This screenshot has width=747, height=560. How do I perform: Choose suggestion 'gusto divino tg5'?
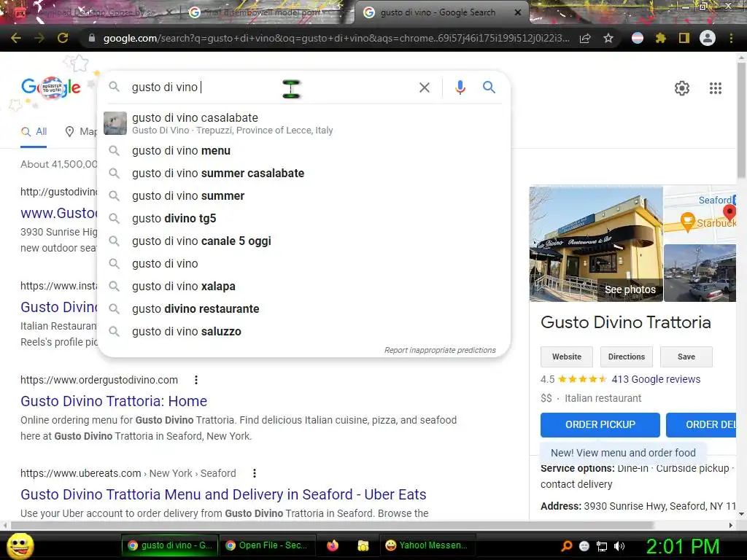(303, 219)
